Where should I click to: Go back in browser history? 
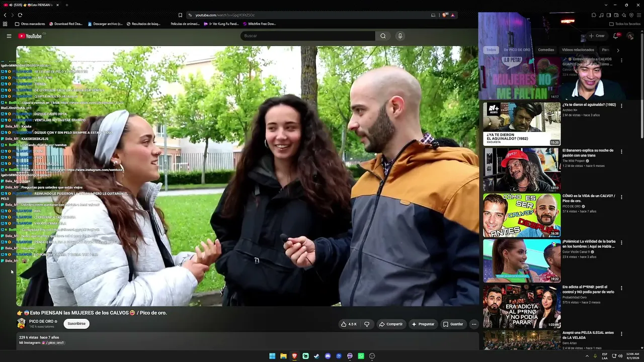pyautogui.click(x=5, y=15)
